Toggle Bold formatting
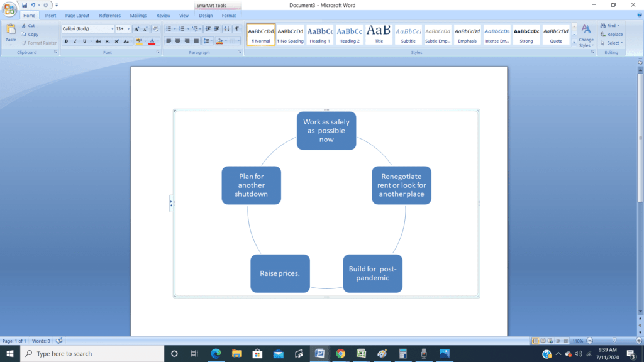The width and height of the screenshot is (644, 362). coord(66,41)
